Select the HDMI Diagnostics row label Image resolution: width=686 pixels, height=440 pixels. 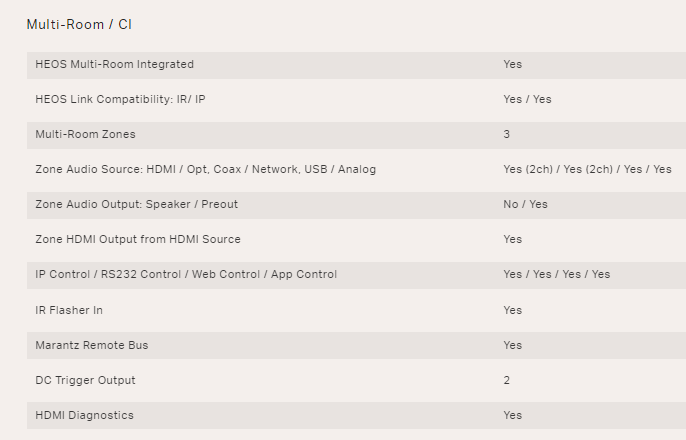click(x=84, y=415)
